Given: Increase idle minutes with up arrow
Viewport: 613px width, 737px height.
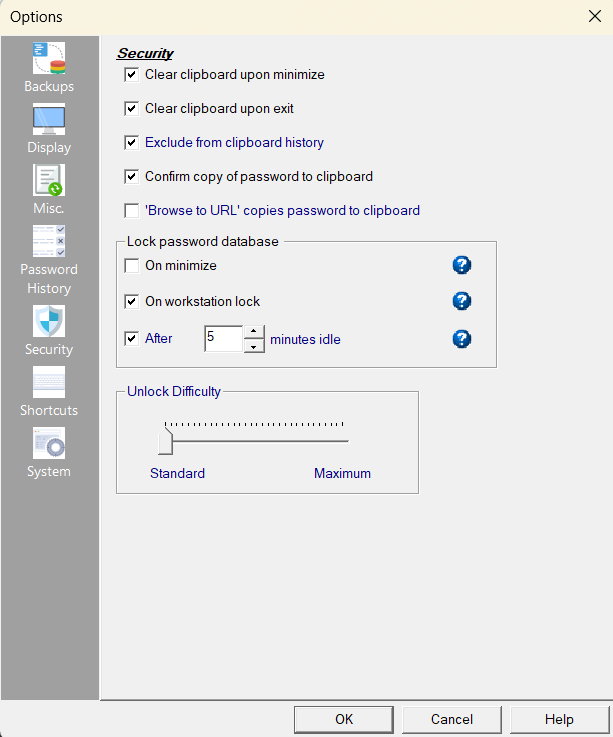Looking at the screenshot, I should (x=254, y=332).
